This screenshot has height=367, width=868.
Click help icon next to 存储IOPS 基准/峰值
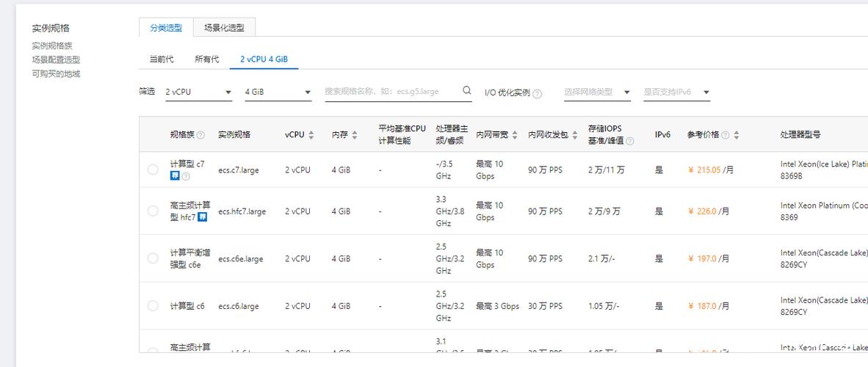629,141
